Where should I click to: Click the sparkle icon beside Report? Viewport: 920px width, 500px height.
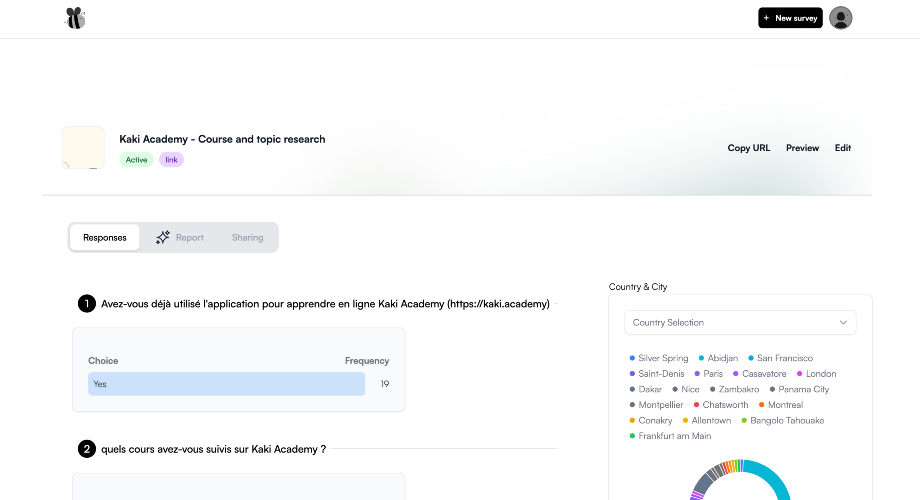[163, 237]
